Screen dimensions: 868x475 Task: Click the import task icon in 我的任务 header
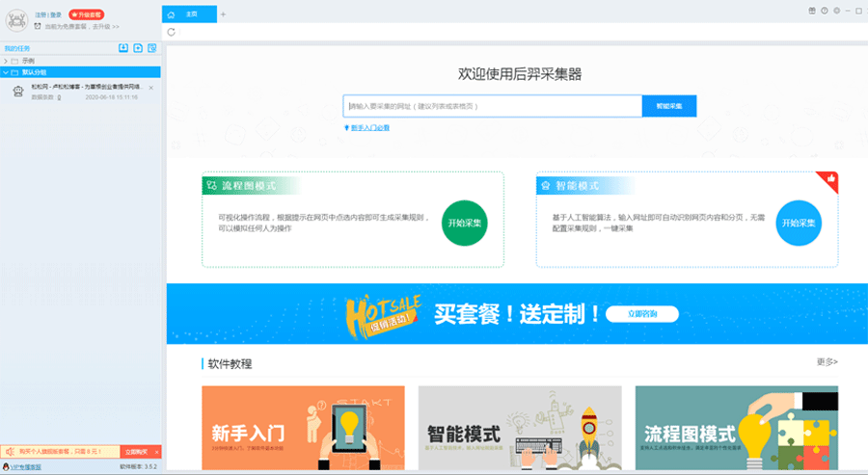coord(123,48)
